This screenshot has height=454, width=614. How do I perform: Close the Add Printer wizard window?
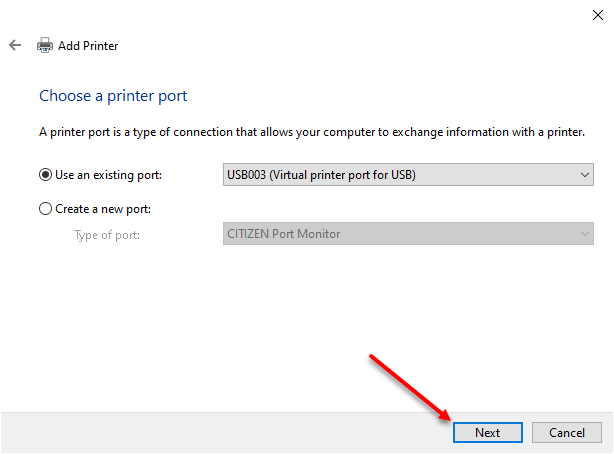pos(598,15)
